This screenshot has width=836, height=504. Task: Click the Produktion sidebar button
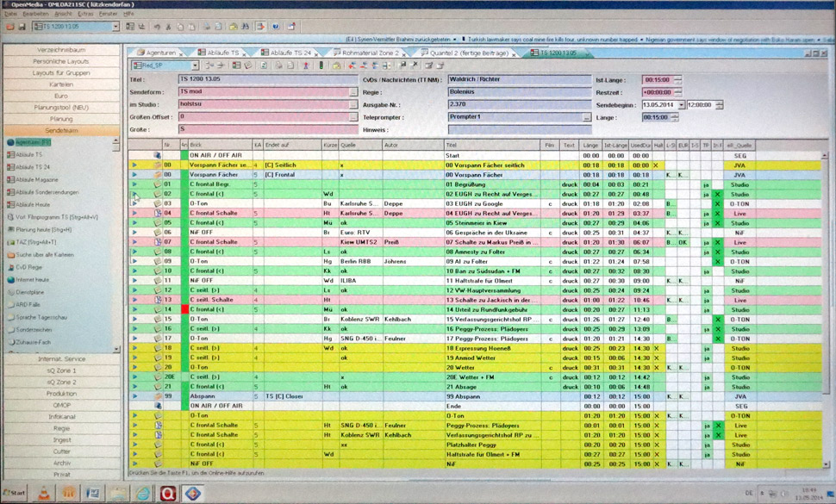60,393
